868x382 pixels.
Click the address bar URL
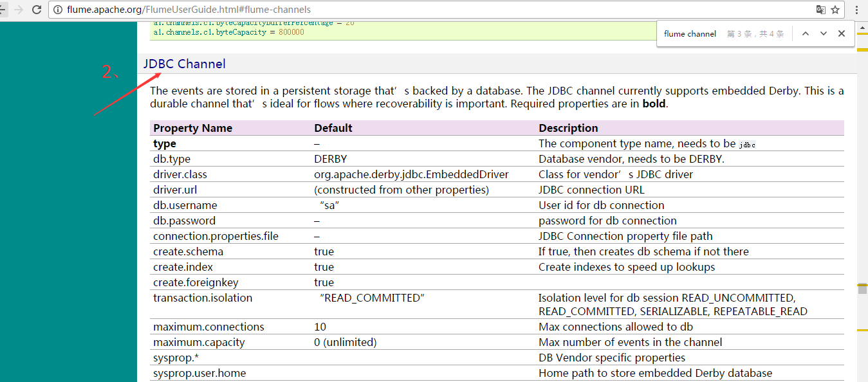189,10
